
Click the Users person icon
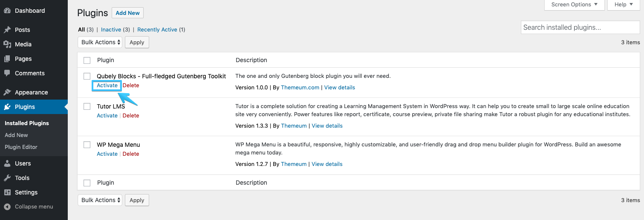pos(7,163)
